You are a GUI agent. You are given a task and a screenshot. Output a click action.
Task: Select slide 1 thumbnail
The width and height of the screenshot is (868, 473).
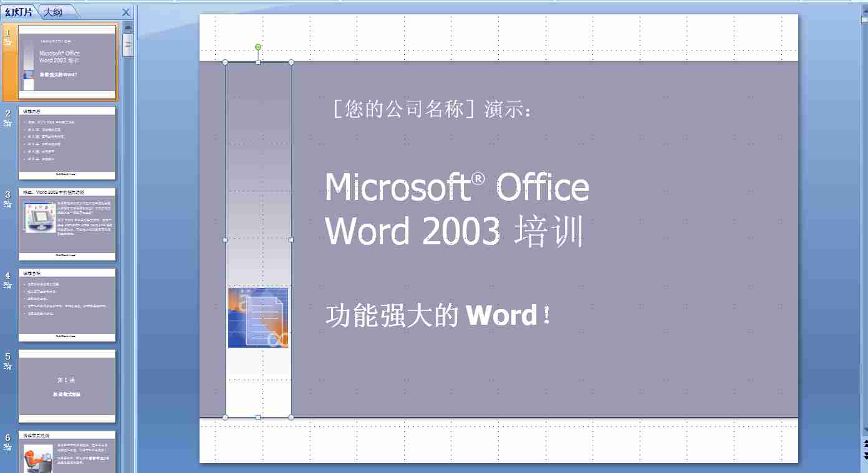click(x=67, y=62)
